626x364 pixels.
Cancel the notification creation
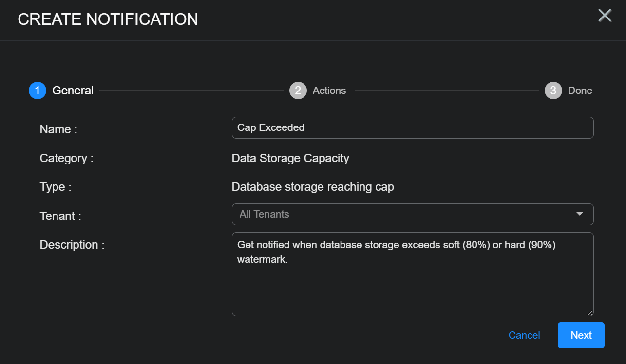[x=524, y=335]
